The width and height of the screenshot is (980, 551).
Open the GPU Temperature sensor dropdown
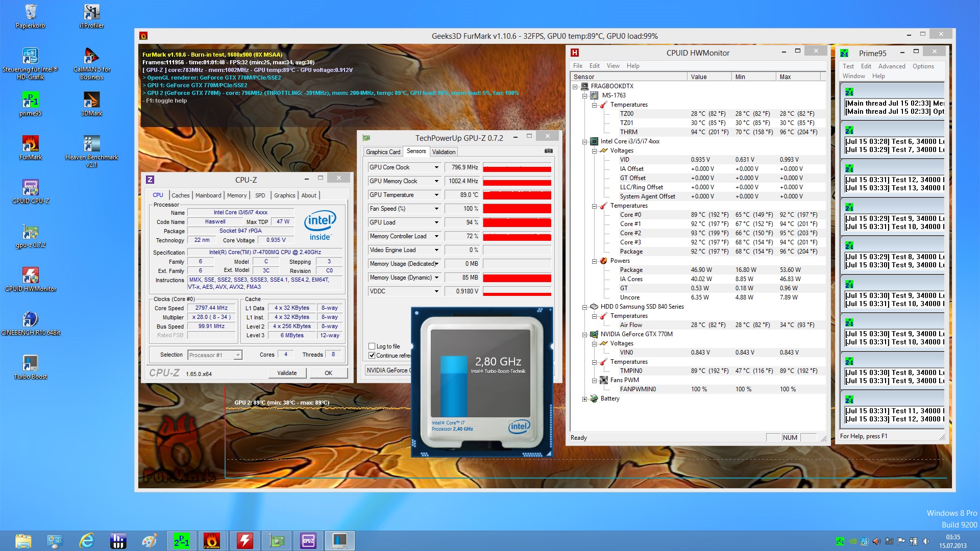pos(436,195)
